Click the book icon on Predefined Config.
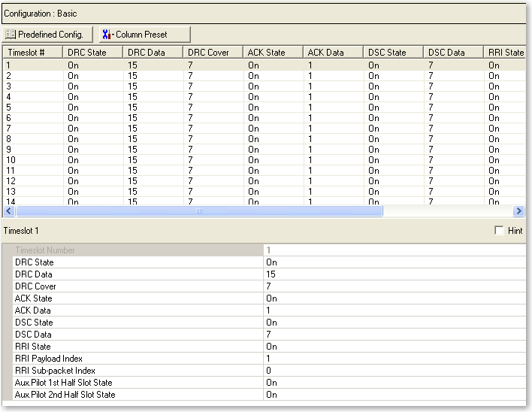 click(x=11, y=35)
